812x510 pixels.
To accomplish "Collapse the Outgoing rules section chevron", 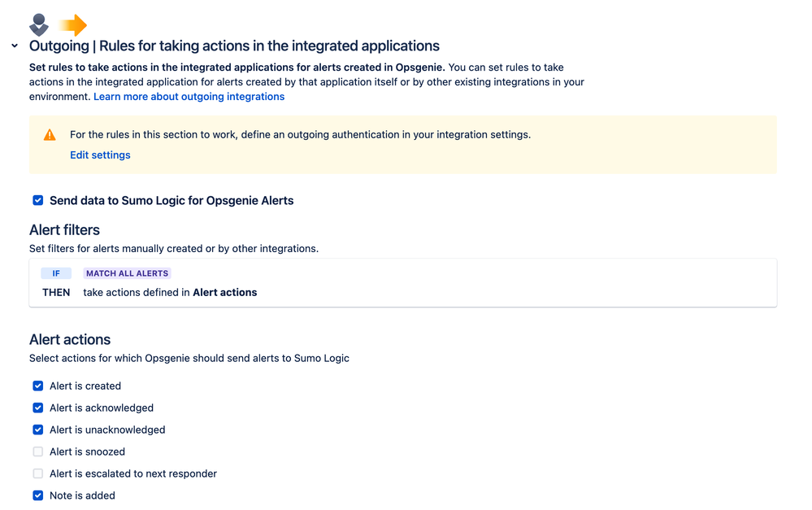I will point(15,46).
